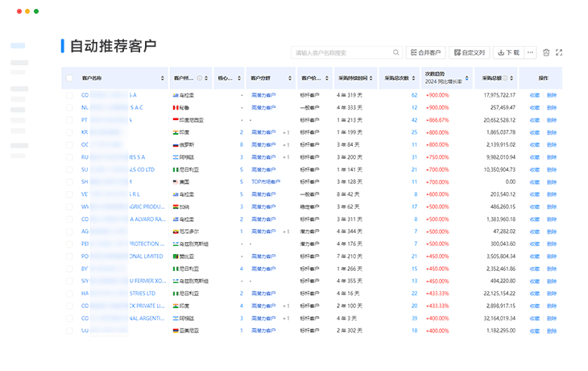The image size is (588, 371).
Task: Click the 自动推荐客户 page title
Action: [x=114, y=46]
